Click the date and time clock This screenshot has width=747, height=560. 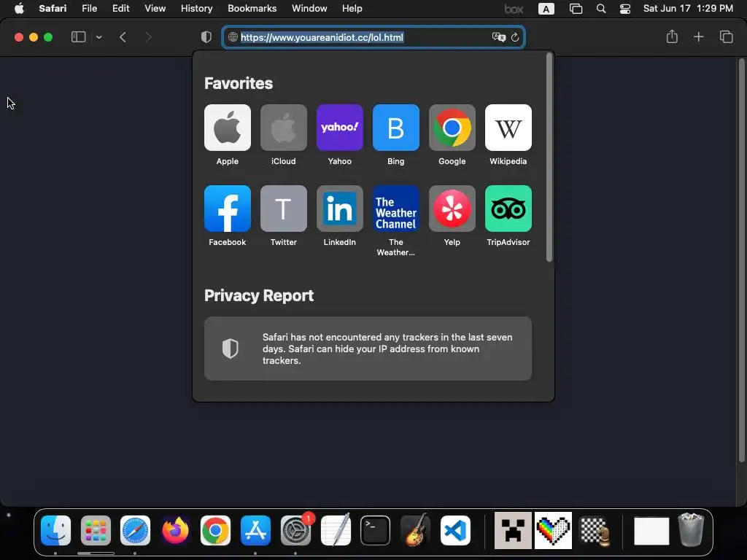pyautogui.click(x=688, y=9)
